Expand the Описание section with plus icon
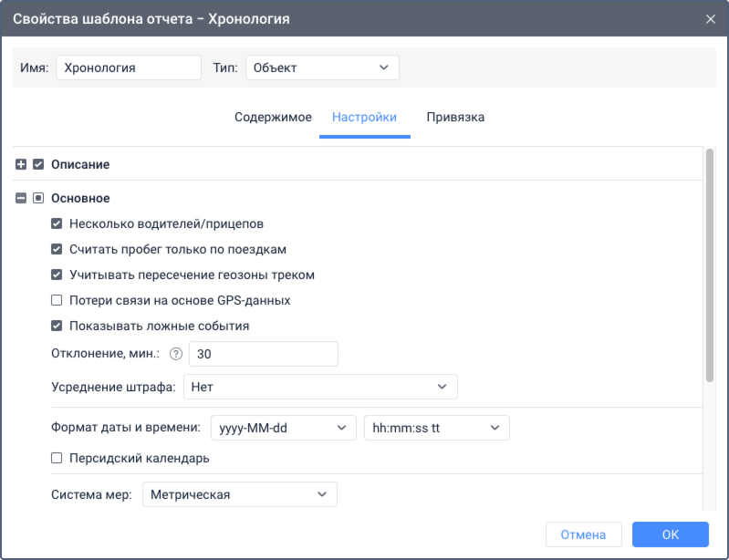Image resolution: width=729 pixels, height=560 pixels. click(21, 165)
